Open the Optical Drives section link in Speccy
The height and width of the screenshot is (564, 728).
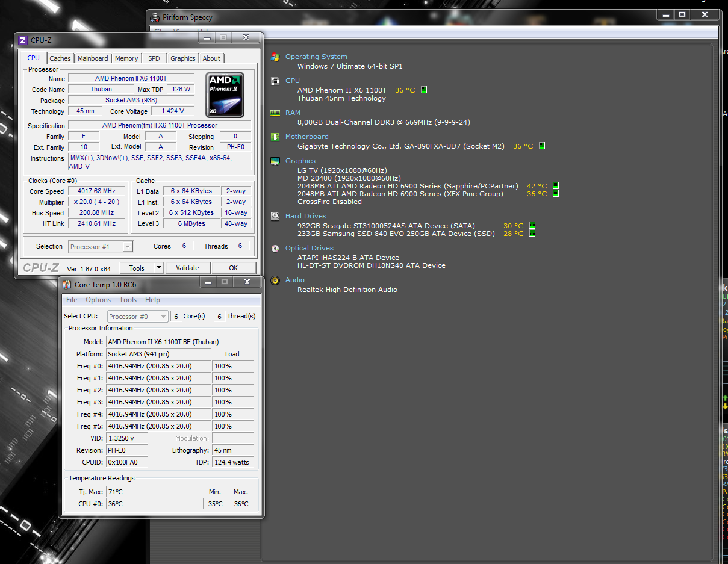coord(310,248)
